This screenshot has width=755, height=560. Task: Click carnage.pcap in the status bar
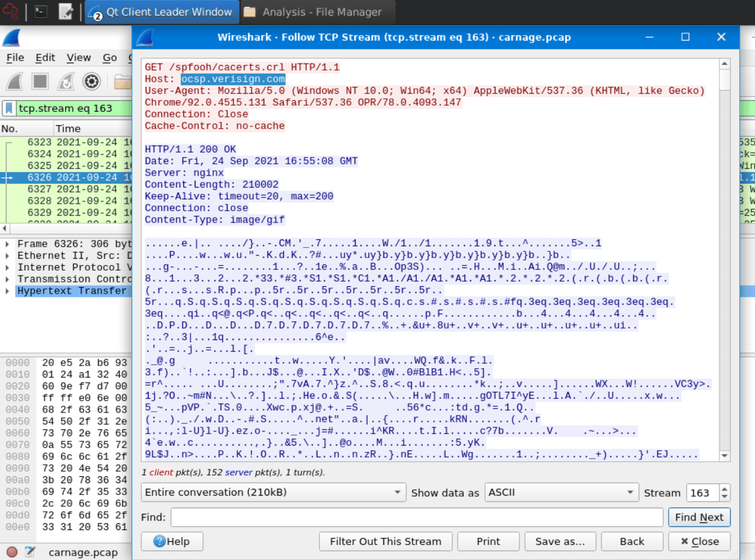pos(83,552)
